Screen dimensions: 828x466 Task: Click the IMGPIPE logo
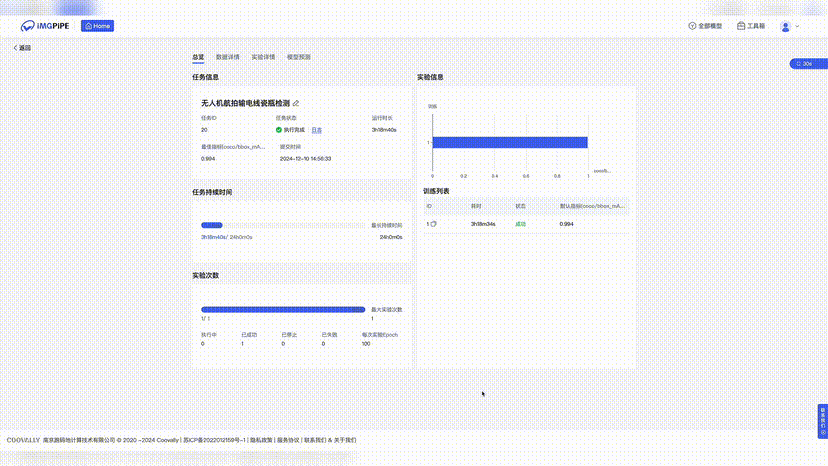point(44,26)
